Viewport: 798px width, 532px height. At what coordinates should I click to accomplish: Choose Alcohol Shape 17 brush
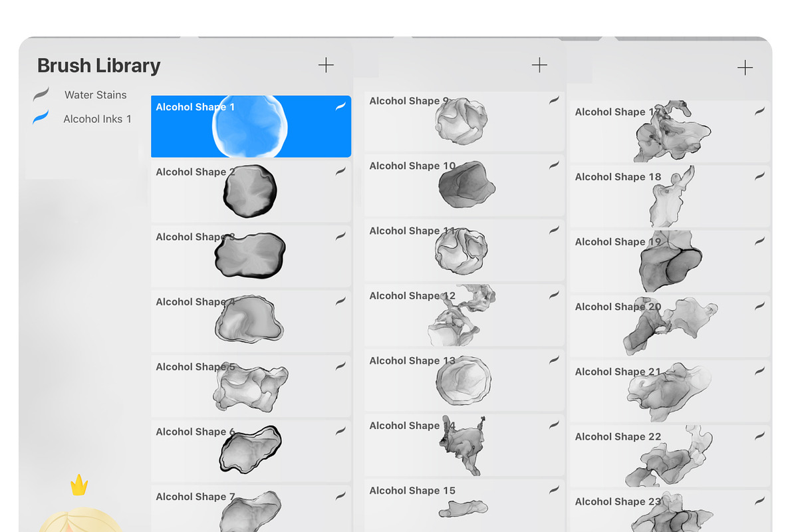(670, 132)
